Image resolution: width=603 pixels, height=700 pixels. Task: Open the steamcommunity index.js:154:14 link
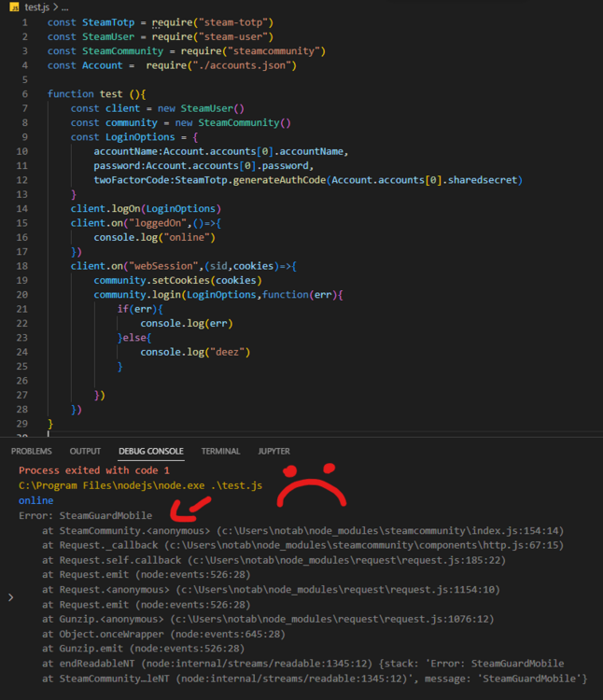coord(390,530)
